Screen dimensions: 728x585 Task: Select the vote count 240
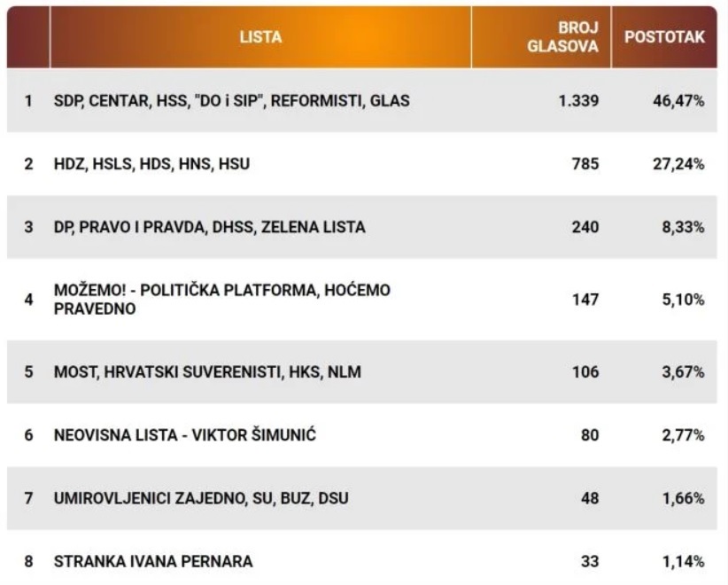pyautogui.click(x=585, y=227)
